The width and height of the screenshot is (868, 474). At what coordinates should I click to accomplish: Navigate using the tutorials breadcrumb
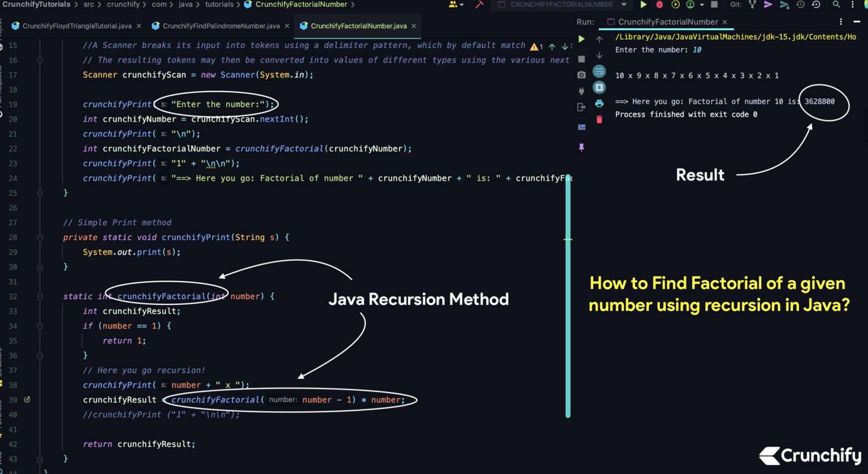point(219,5)
